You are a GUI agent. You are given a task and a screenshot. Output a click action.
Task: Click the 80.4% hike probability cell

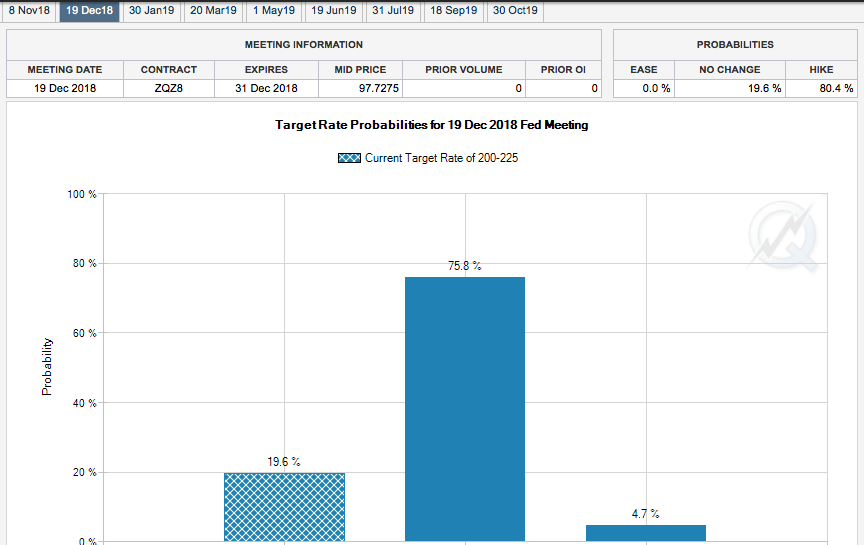[x=822, y=88]
